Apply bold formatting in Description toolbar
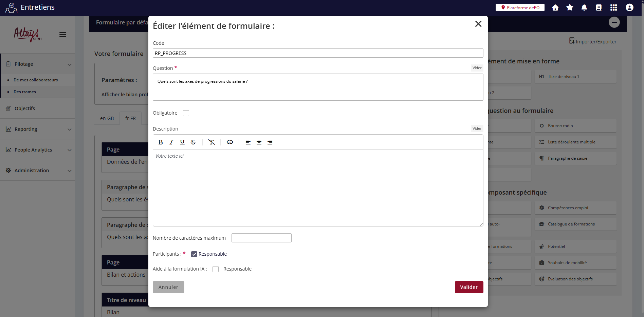The width and height of the screenshot is (644, 317). click(161, 142)
